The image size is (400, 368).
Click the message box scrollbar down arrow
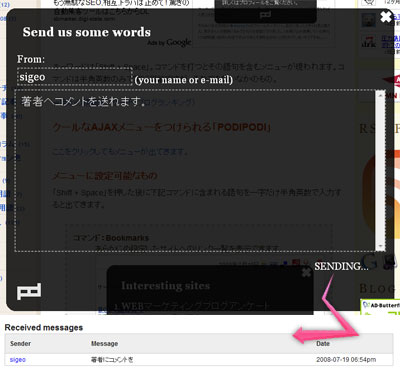(380, 247)
